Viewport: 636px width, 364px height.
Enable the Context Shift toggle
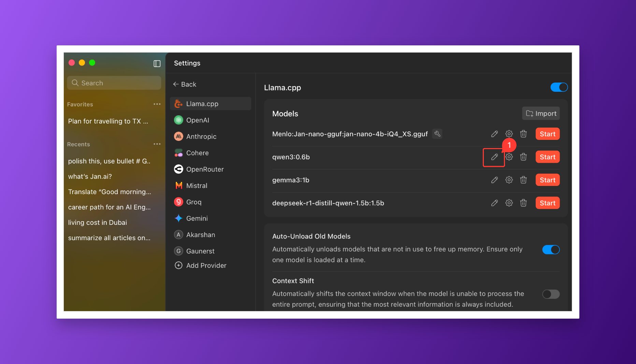pyautogui.click(x=551, y=294)
